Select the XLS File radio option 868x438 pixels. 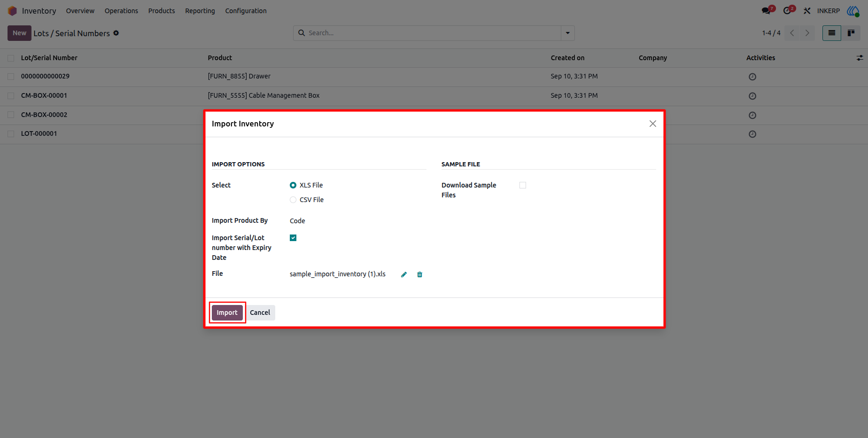click(293, 185)
